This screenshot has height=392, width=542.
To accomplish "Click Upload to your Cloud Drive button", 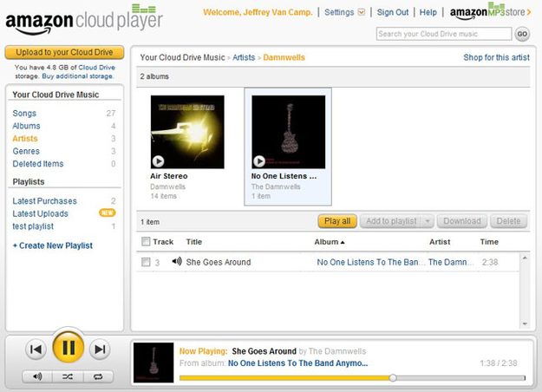I will (64, 52).
